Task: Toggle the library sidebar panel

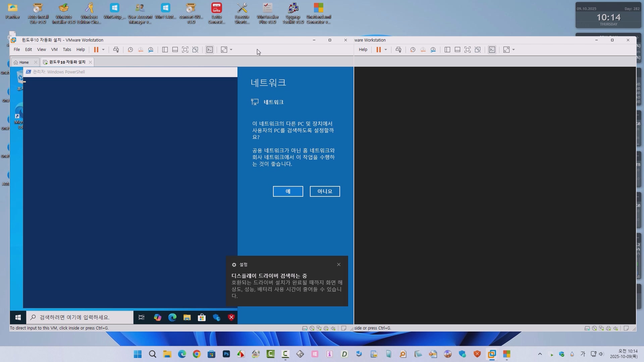Action: point(165,50)
